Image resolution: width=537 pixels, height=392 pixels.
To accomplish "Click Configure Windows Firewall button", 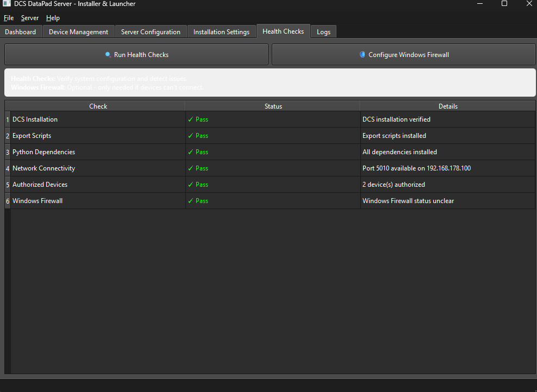I will (x=403, y=54).
